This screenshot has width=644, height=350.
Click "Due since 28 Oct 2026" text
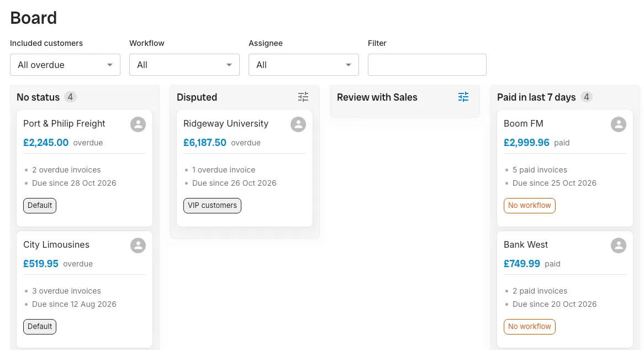click(x=74, y=183)
